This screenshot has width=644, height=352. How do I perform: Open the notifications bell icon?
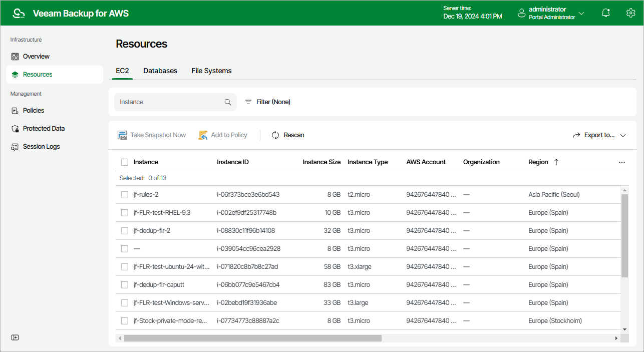click(x=606, y=13)
